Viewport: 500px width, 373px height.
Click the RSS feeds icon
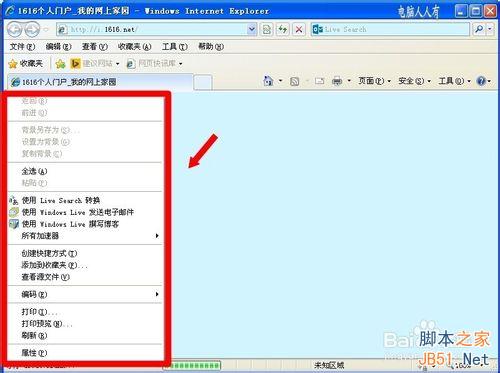pyautogui.click(x=295, y=81)
